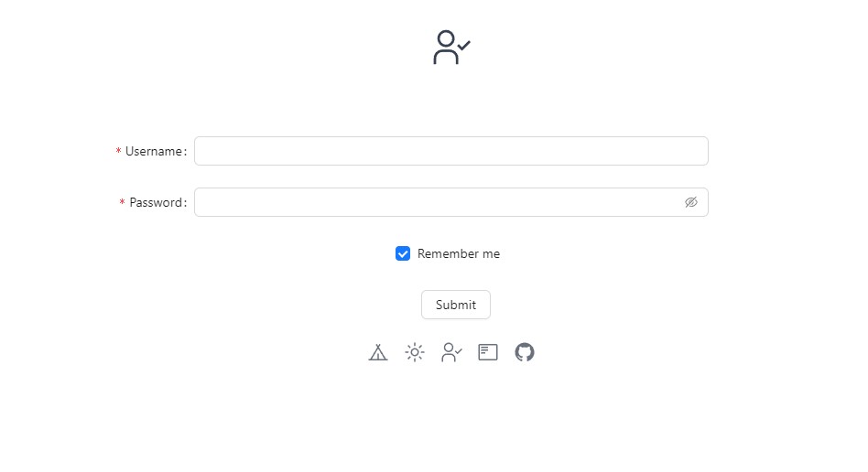The width and height of the screenshot is (868, 472).
Task: Open the panel layout window icon
Action: coord(488,352)
